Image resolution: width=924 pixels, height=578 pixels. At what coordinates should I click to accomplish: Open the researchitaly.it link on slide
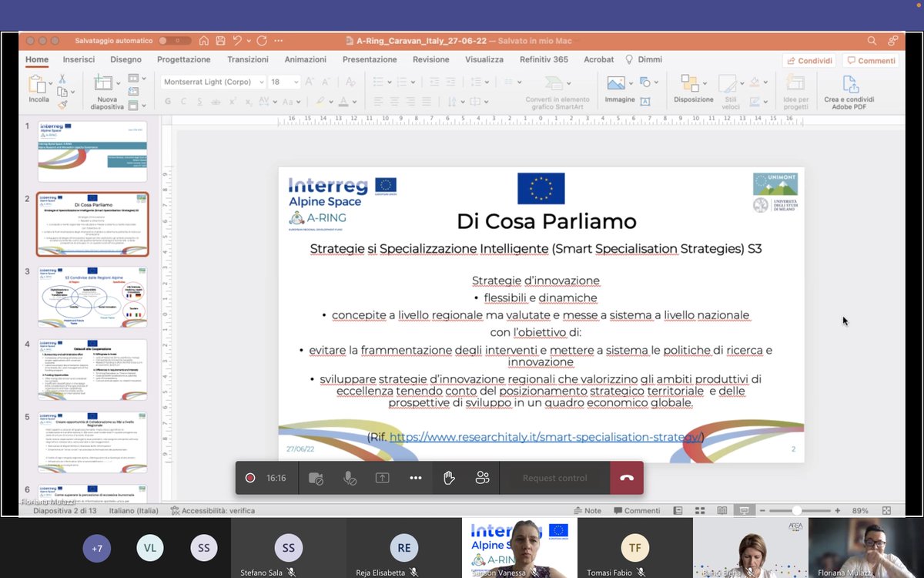545,437
